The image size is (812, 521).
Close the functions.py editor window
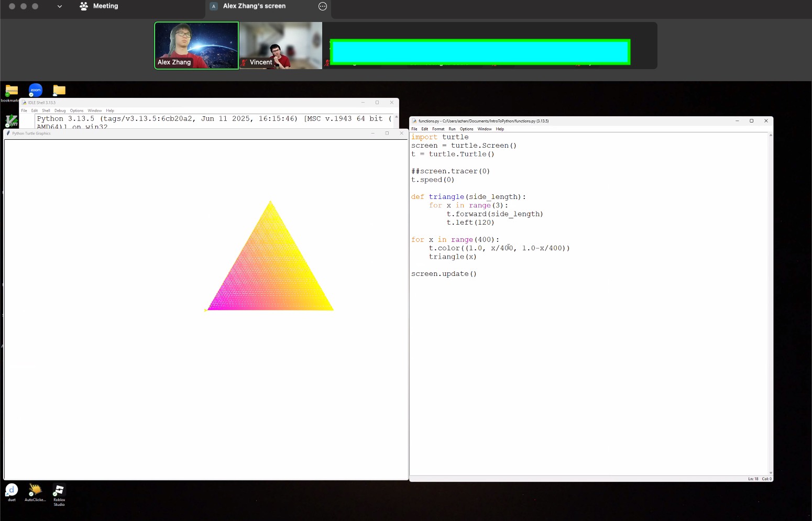(766, 121)
